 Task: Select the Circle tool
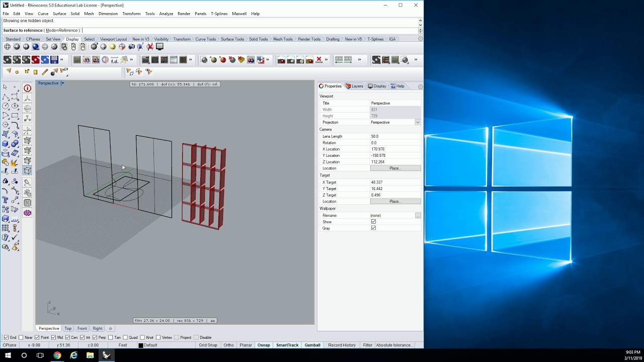(6, 106)
